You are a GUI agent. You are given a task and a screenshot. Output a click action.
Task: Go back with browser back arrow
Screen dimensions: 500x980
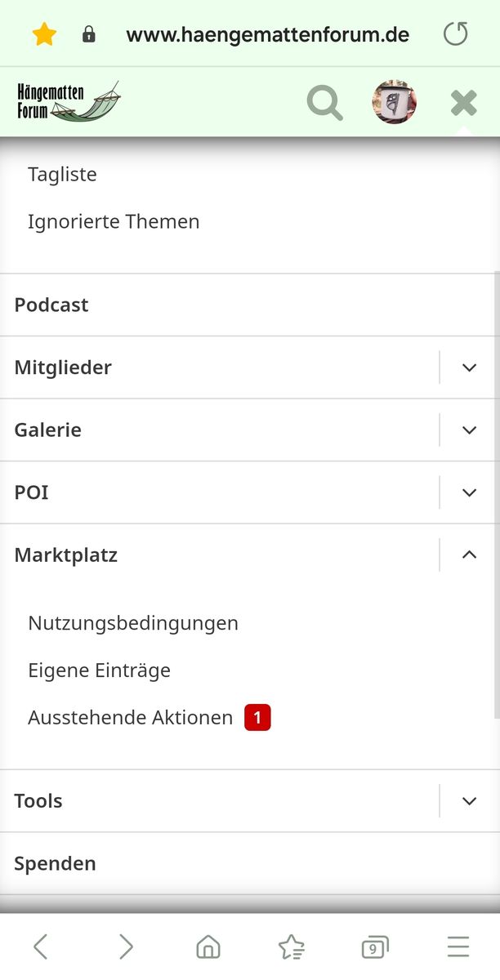41,947
